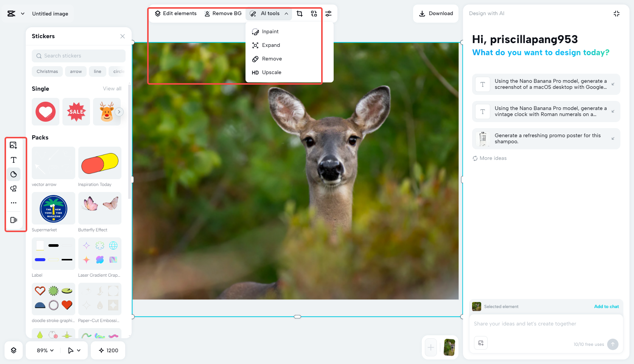Open the adjustments icon in the top toolbar
The width and height of the screenshot is (634, 364).
tap(328, 13)
